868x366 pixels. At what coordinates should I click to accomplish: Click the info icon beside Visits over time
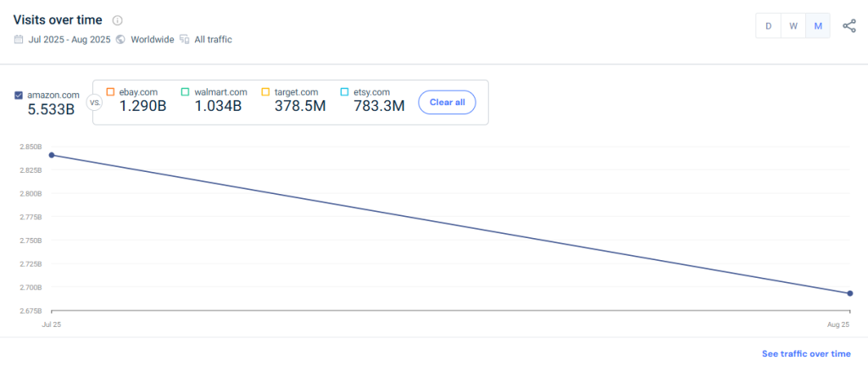[117, 20]
